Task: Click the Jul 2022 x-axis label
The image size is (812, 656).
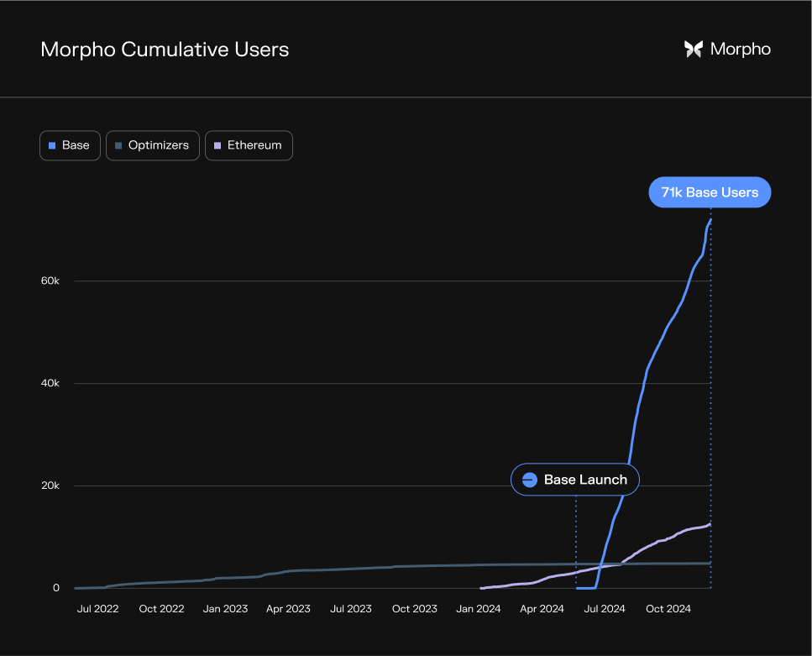Action: tap(98, 609)
